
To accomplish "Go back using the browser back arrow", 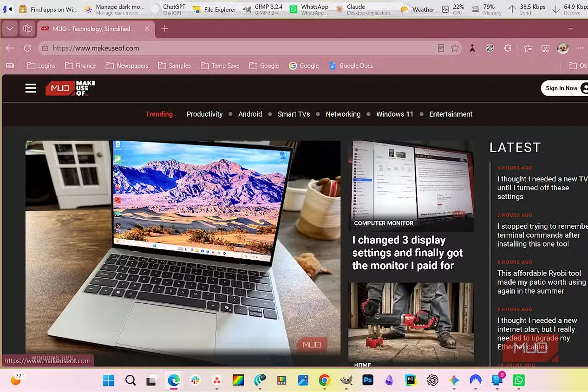I will coord(10,48).
